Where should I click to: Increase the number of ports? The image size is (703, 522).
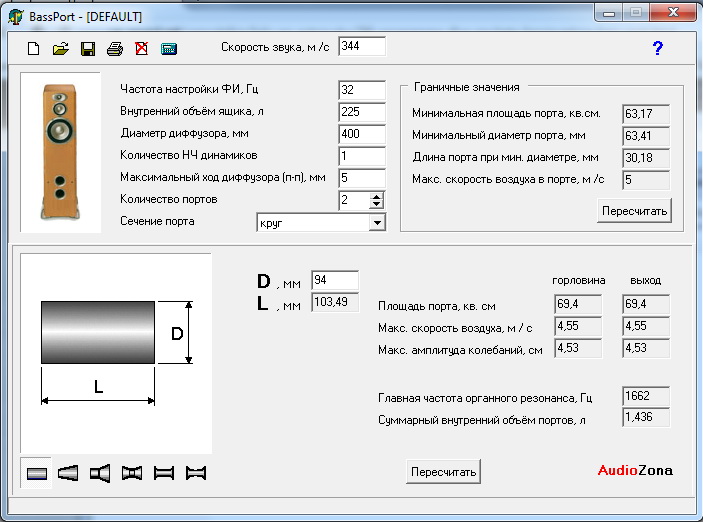click(x=376, y=196)
